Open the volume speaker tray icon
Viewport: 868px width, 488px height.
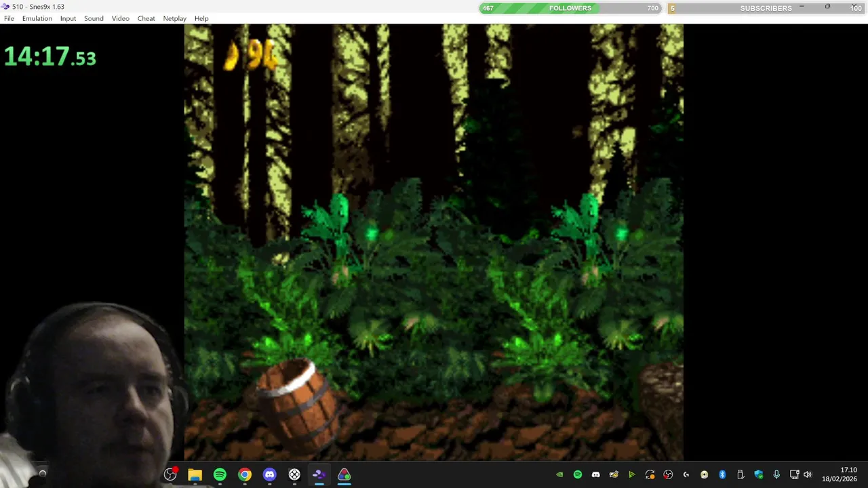807,474
